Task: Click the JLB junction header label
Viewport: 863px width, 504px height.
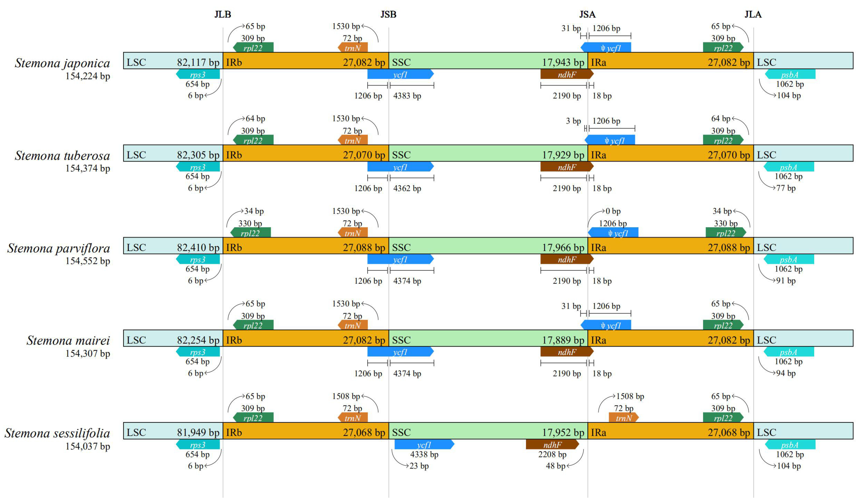Action: [x=222, y=14]
